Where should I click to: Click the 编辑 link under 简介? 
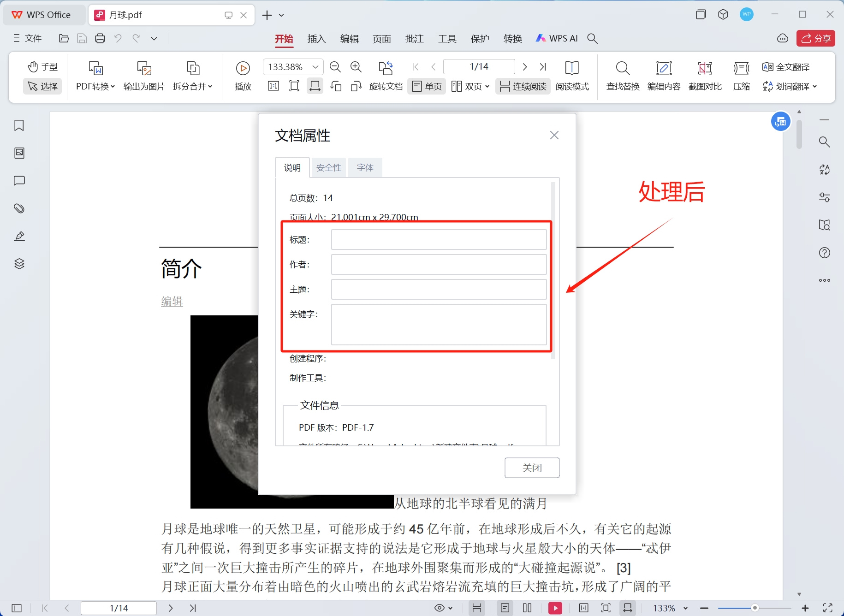point(172,301)
